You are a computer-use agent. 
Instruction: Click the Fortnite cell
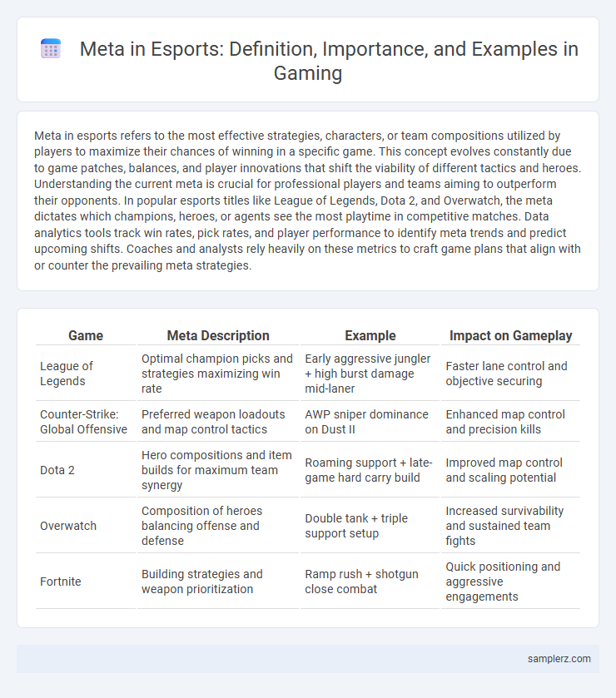(86, 582)
